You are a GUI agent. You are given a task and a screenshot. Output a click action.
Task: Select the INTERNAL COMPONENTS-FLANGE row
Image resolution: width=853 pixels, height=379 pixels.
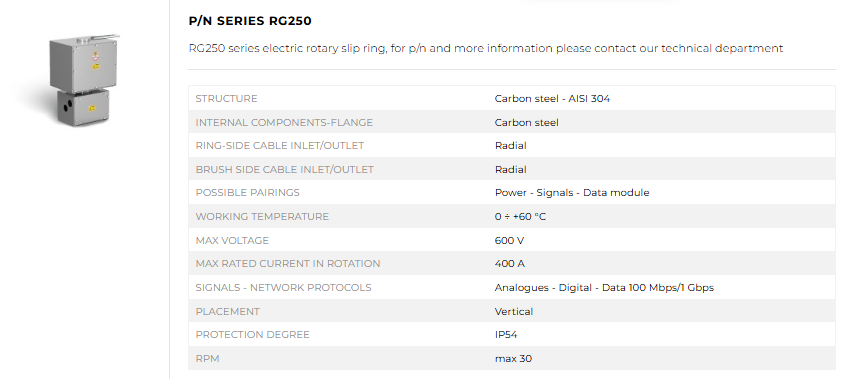click(511, 122)
